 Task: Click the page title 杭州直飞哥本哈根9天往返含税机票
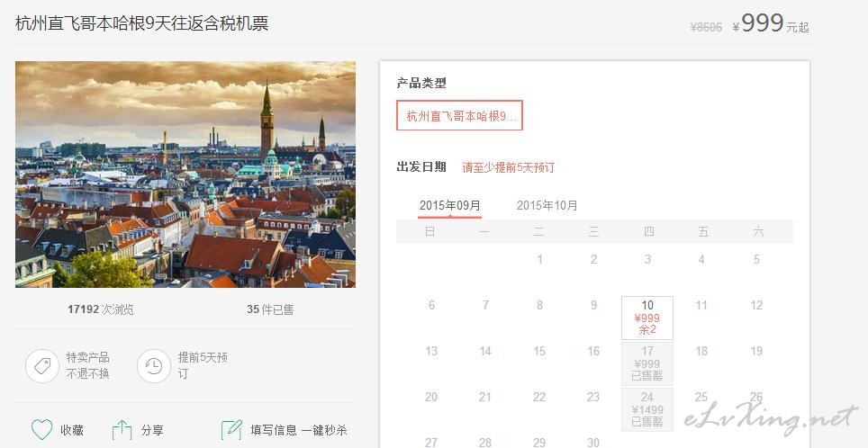(x=141, y=23)
